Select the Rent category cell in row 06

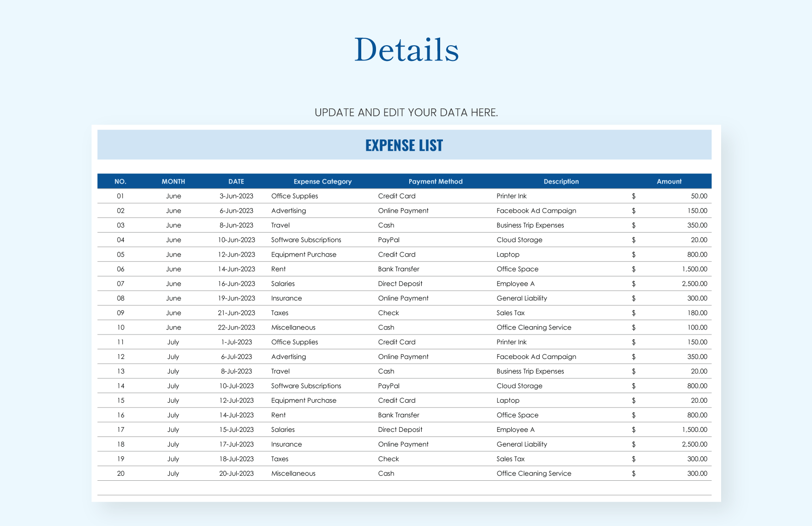click(x=279, y=269)
